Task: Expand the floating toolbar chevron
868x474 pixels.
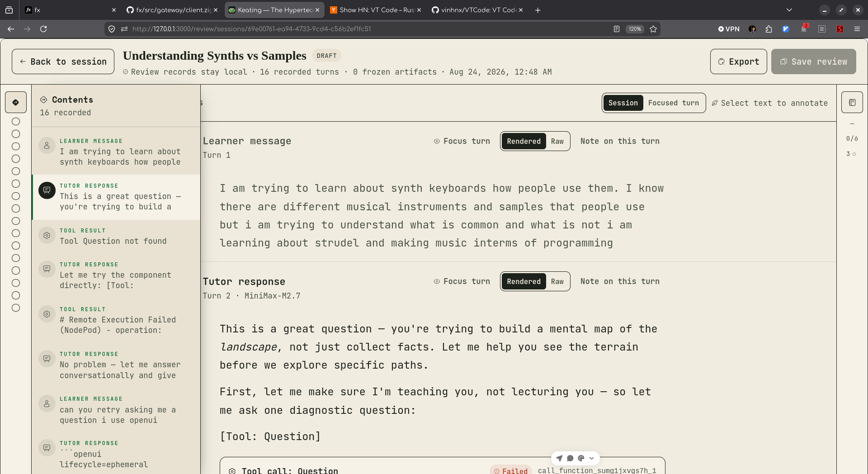Action: click(x=592, y=458)
